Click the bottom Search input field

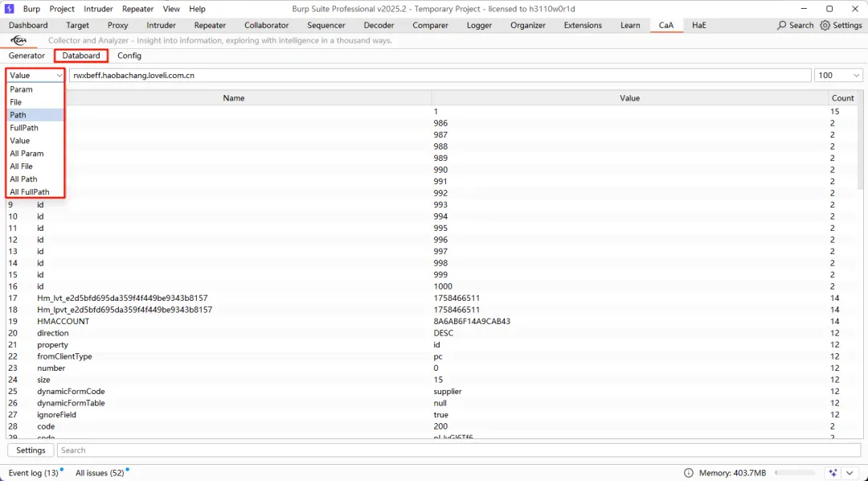pos(460,450)
